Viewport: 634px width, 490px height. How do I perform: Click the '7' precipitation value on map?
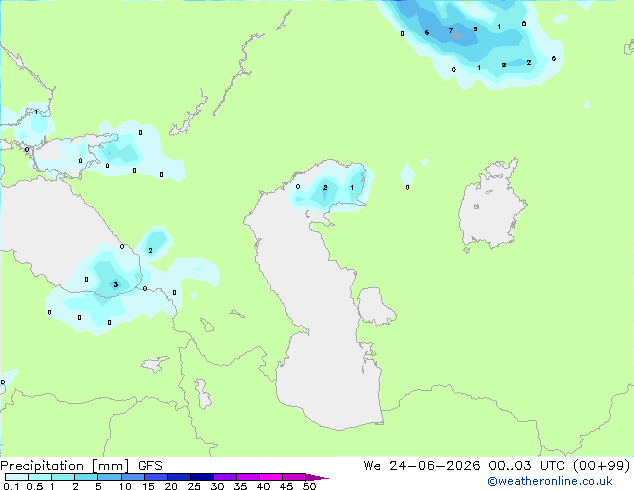click(x=451, y=30)
